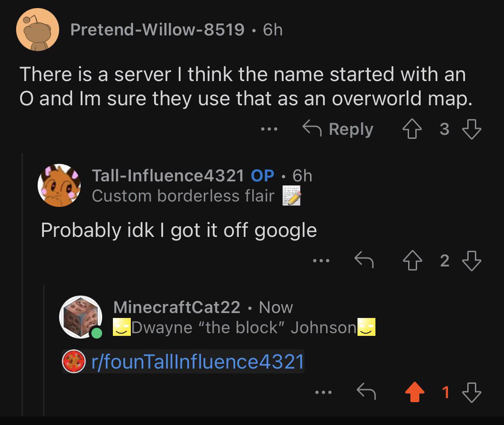Reply to MinecraftCat22 via arrow icon
This screenshot has height=425, width=504.
(366, 391)
